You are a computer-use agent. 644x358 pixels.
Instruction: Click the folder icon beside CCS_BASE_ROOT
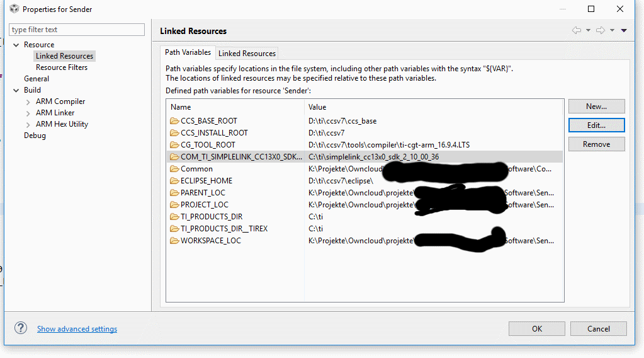pyautogui.click(x=174, y=121)
